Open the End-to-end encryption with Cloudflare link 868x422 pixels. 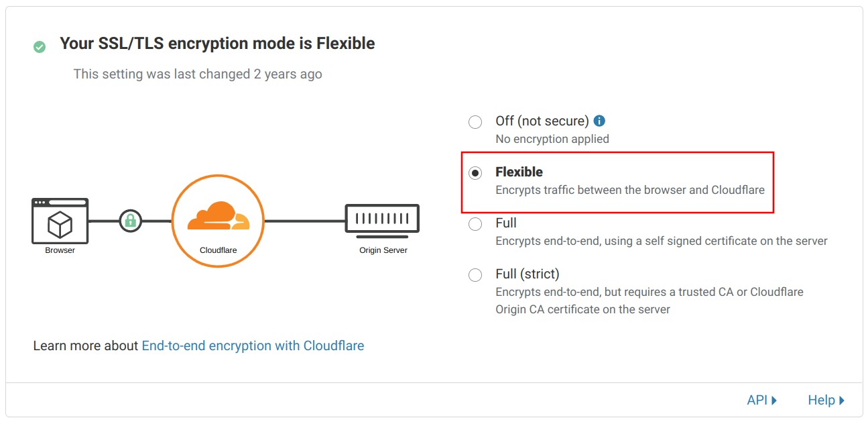pyautogui.click(x=253, y=345)
